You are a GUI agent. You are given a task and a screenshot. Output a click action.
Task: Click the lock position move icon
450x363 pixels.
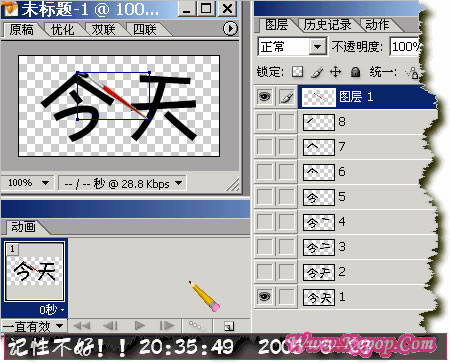(335, 72)
